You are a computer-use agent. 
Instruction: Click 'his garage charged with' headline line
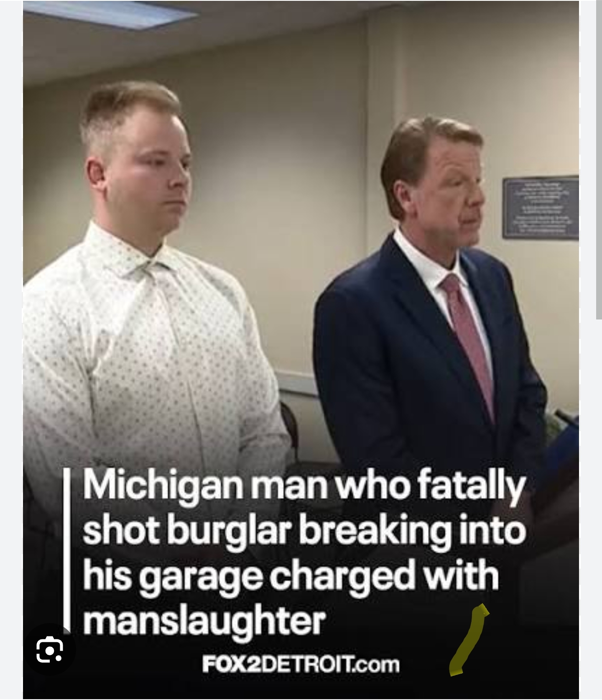(x=291, y=576)
